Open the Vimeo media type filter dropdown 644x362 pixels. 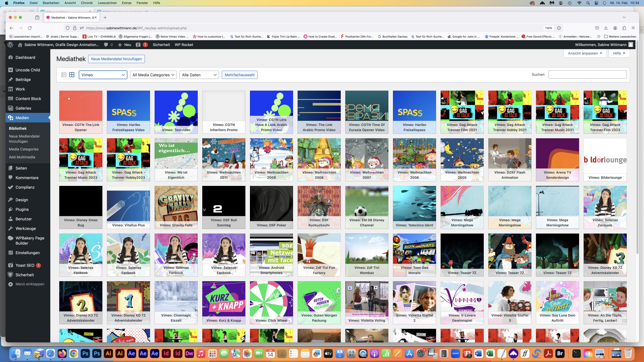click(x=103, y=75)
